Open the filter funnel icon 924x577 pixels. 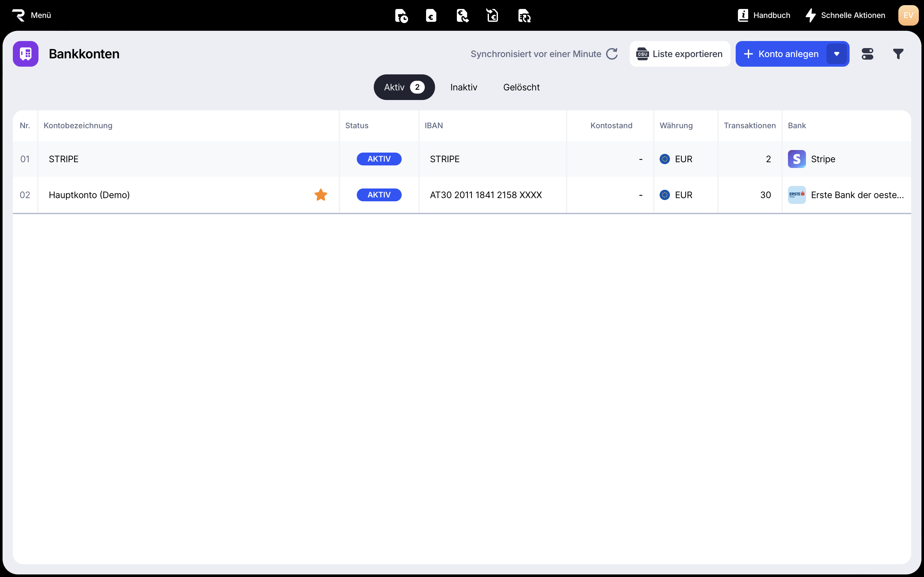(x=898, y=54)
